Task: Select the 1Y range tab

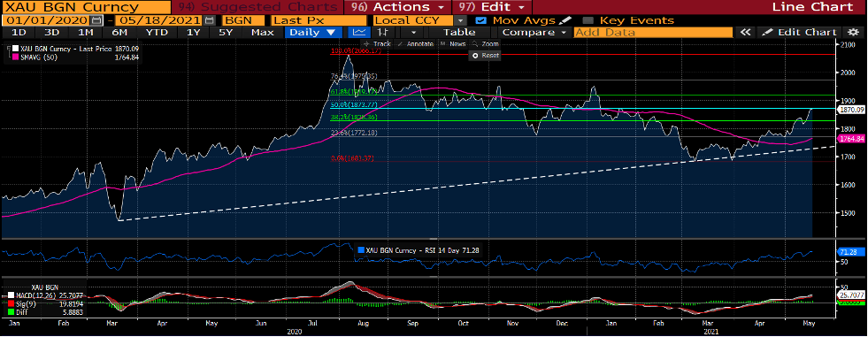Action: tap(193, 32)
